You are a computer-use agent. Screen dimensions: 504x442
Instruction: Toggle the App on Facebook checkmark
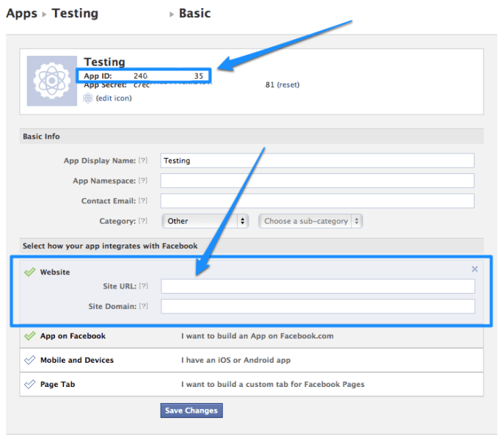click(29, 336)
